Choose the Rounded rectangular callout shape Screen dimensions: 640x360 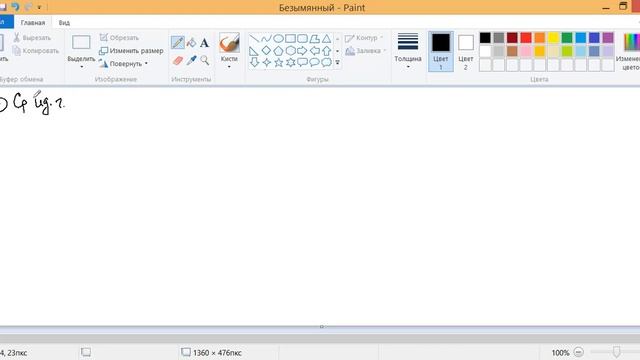point(302,62)
